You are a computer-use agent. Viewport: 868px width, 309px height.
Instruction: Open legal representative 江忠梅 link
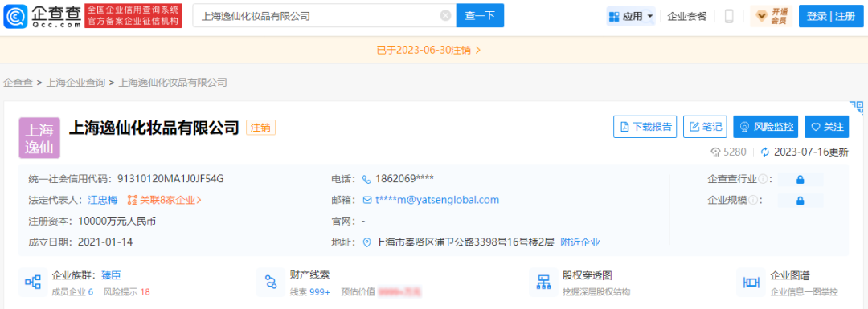click(102, 200)
